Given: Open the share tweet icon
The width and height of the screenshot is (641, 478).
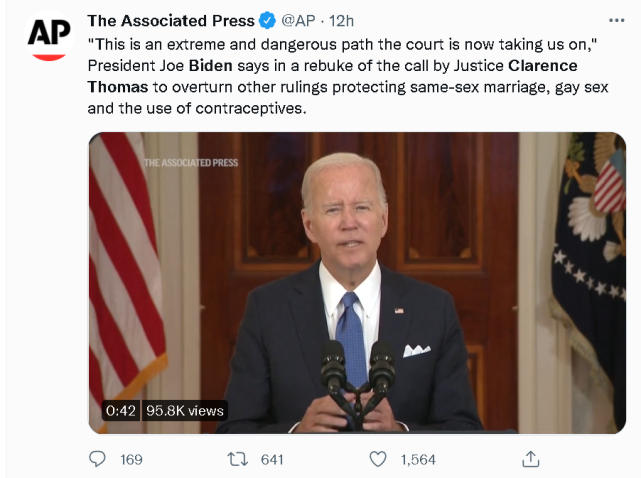Looking at the screenshot, I should (x=531, y=459).
